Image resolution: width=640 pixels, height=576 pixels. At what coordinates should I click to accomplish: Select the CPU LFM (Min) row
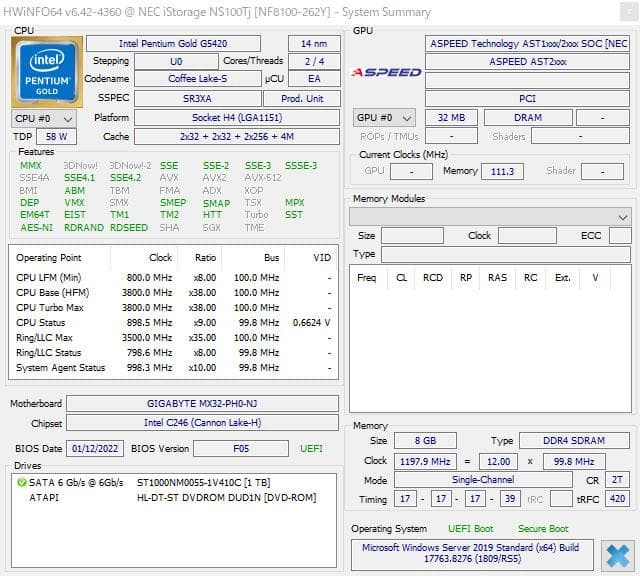(173, 278)
